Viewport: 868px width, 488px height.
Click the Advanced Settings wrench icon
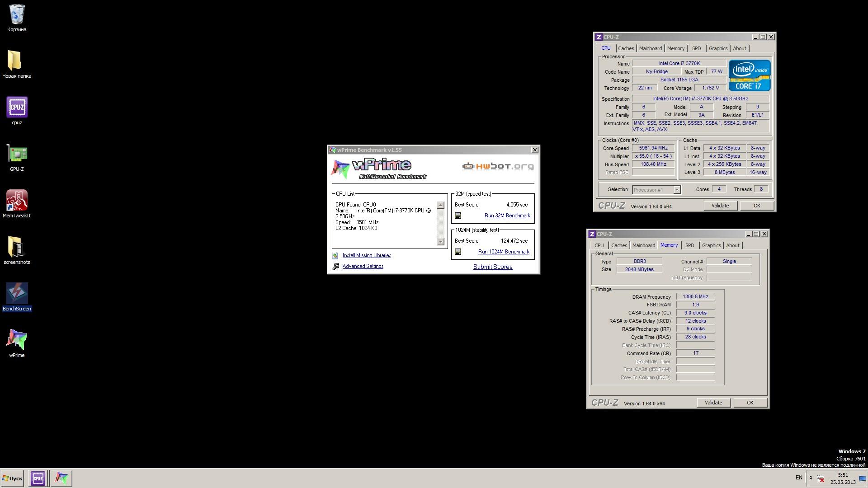[335, 267]
